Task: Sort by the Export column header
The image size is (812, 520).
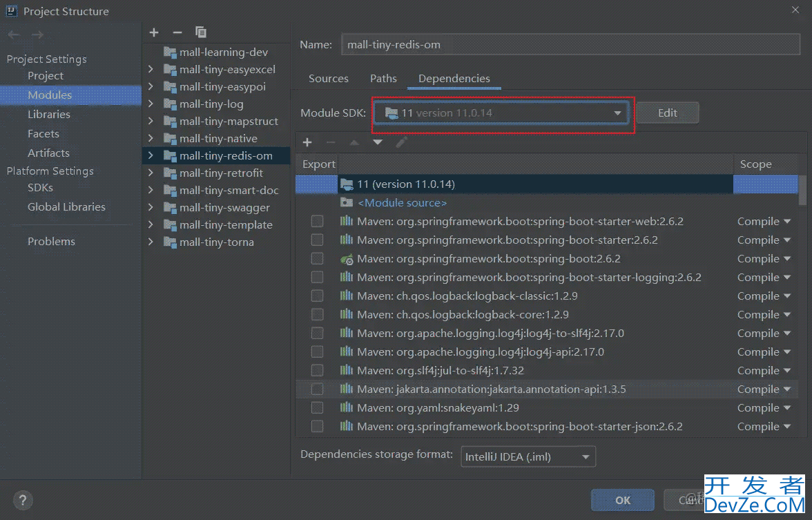Action: point(317,164)
